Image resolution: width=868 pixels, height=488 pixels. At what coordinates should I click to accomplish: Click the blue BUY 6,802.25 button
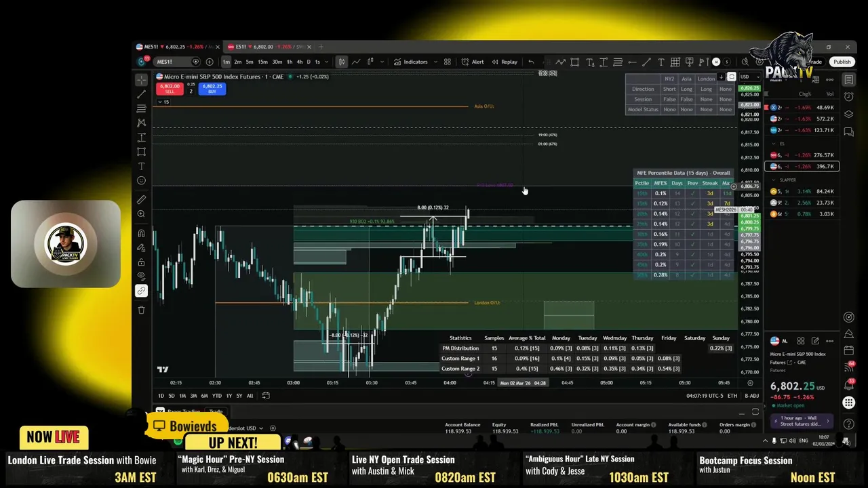coord(212,89)
